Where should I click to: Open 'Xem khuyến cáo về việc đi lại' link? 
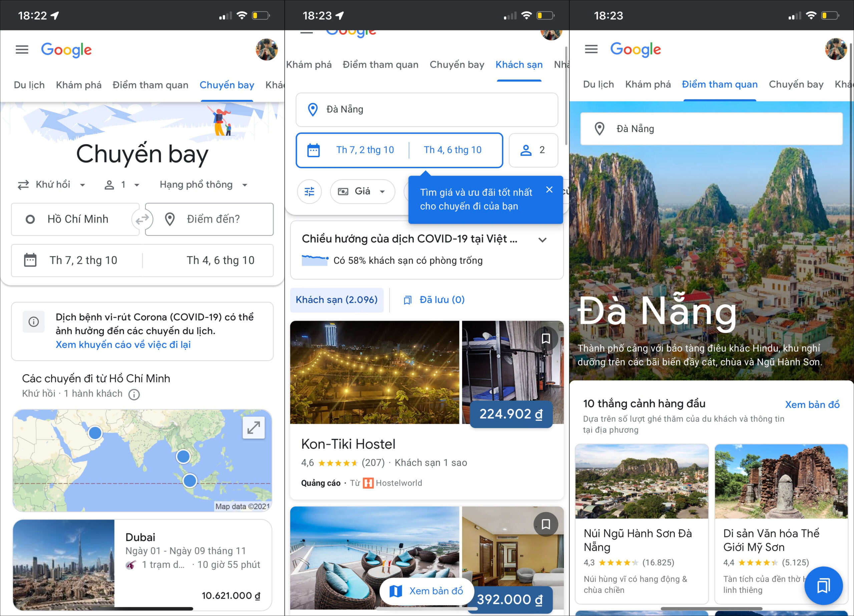point(123,345)
